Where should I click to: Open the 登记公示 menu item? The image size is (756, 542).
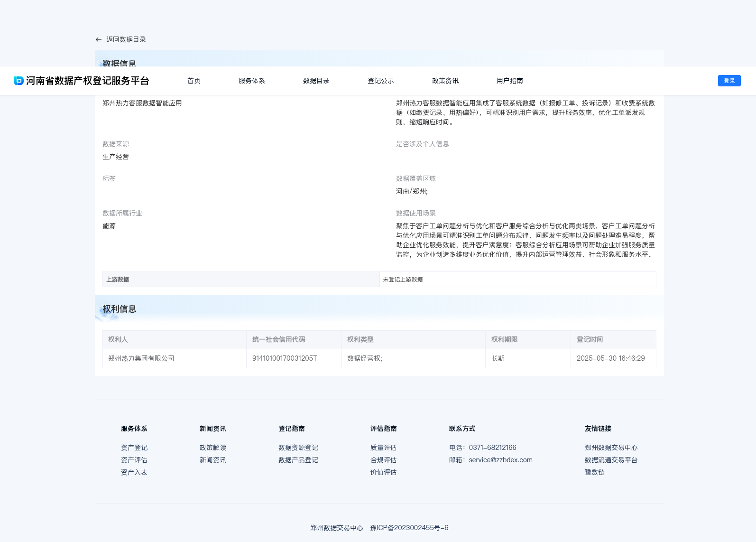click(381, 81)
